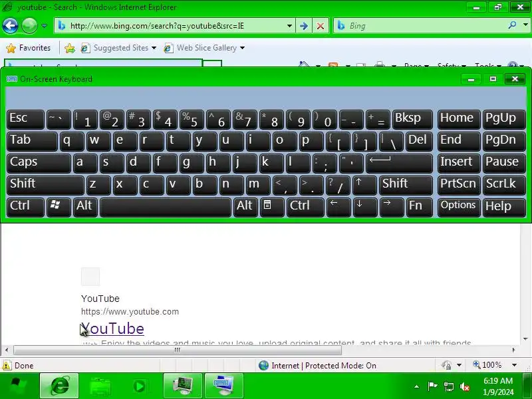The height and width of the screenshot is (399, 532).
Task: Toggle the right Alt key
Action: tap(245, 207)
